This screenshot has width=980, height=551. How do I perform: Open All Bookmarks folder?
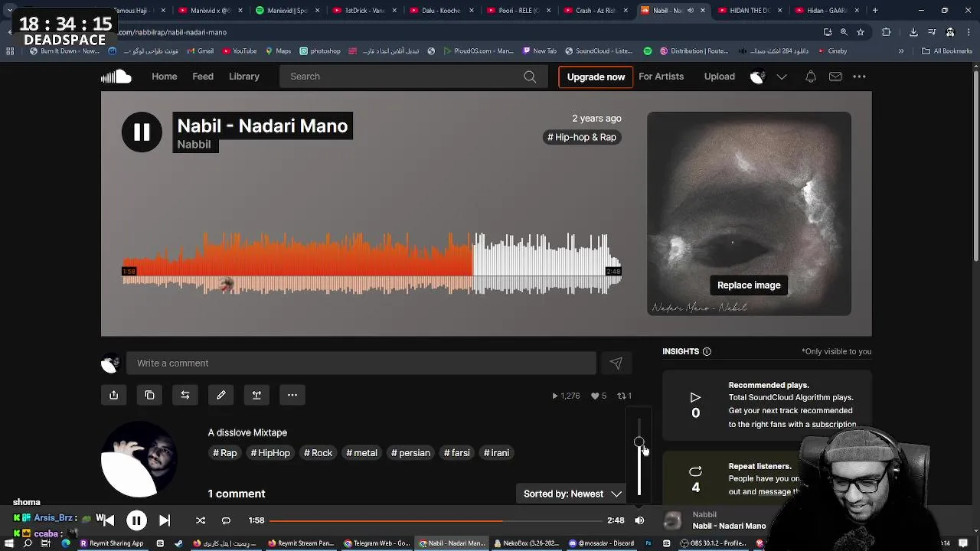947,51
